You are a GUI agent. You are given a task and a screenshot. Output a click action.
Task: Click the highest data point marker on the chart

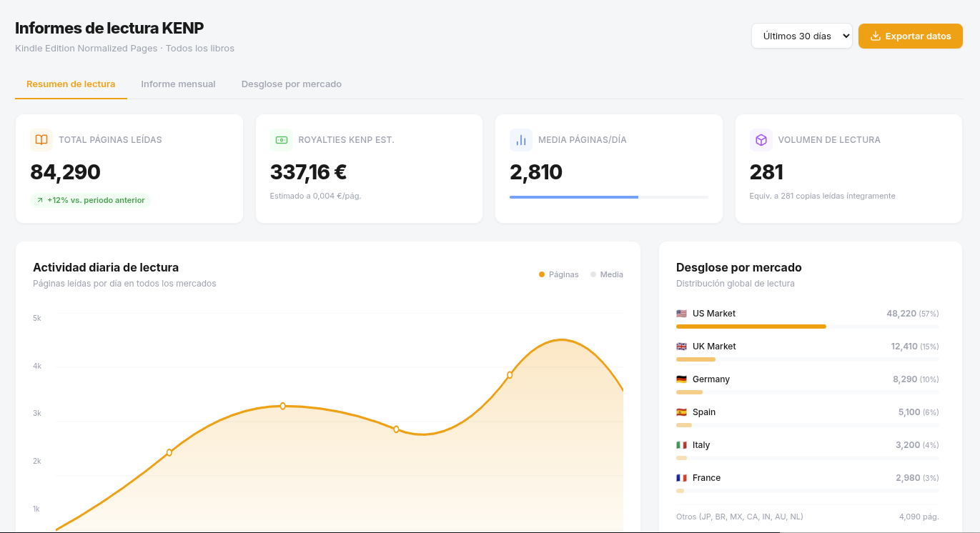click(510, 375)
